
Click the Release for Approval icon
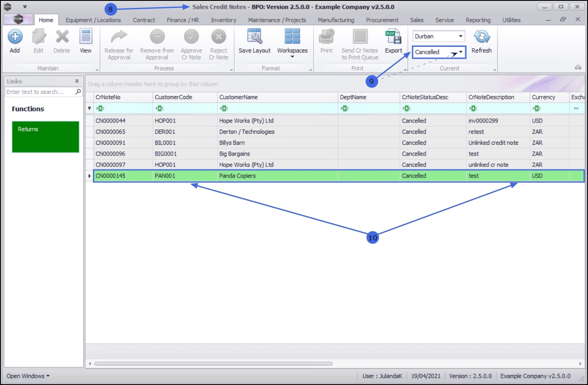[x=119, y=37]
